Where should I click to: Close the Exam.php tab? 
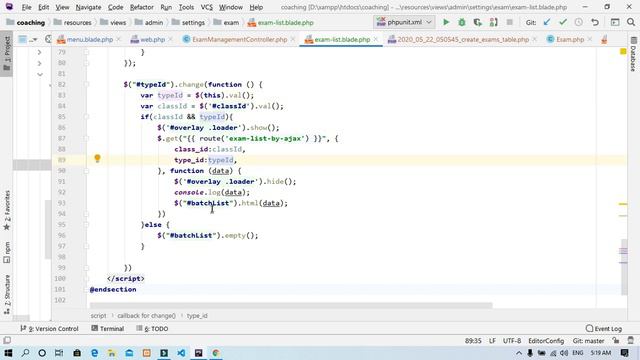pyautogui.click(x=590, y=40)
